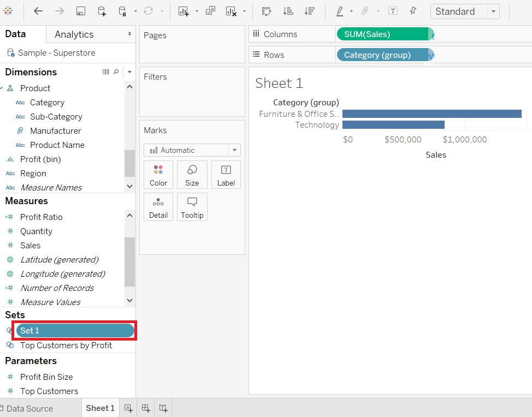
Task: Open new worksheet dropdown arrow
Action: point(197,11)
